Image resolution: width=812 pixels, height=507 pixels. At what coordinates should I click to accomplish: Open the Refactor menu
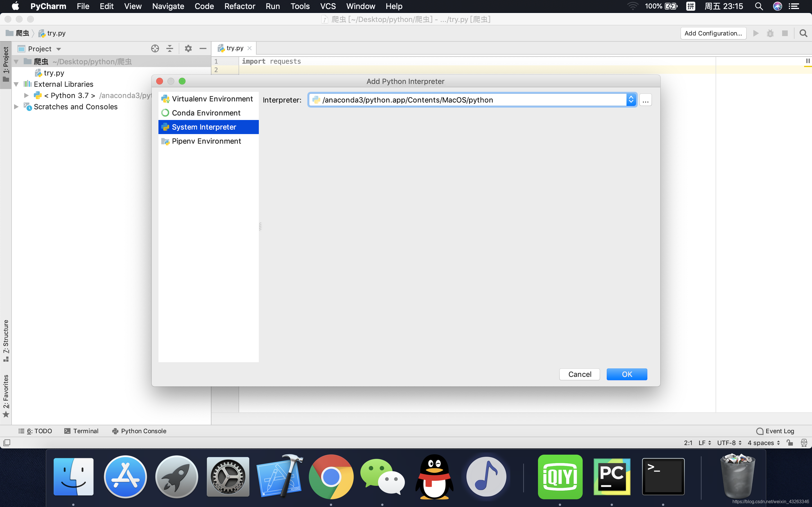tap(240, 6)
